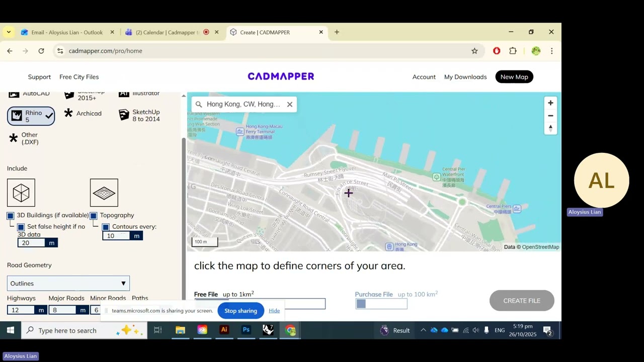
Task: Click the Topography mesh icon
Action: point(104,193)
